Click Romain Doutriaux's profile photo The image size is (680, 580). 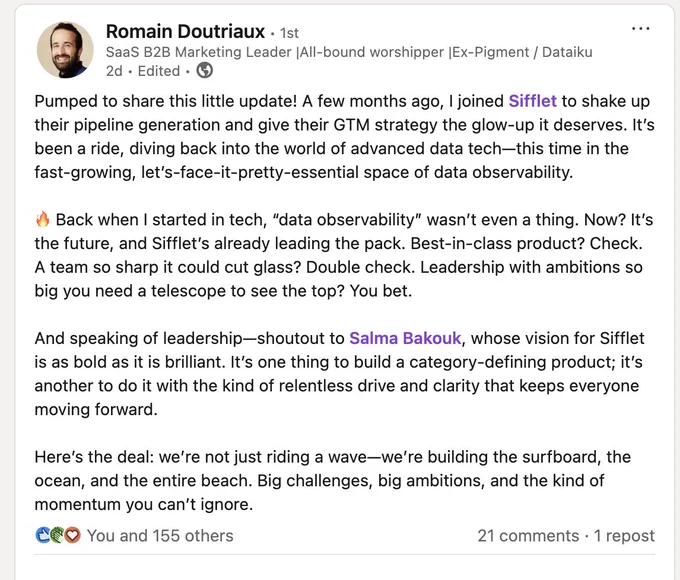point(65,50)
